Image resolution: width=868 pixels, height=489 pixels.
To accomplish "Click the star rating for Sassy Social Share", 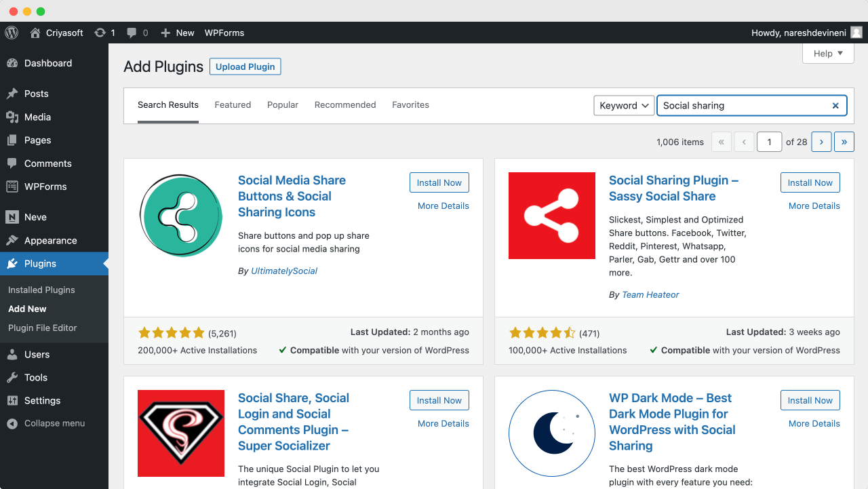I will (542, 332).
